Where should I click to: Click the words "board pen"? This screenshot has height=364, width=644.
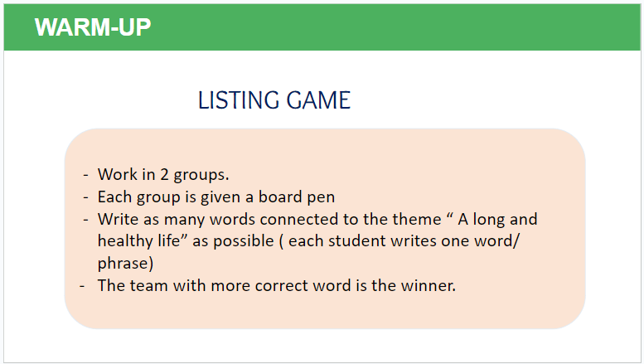coord(297,197)
